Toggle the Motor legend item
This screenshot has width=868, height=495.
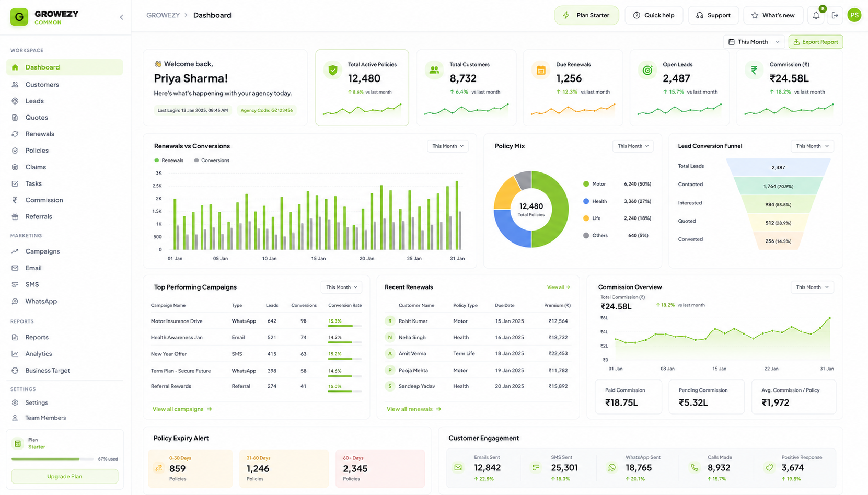(x=595, y=184)
